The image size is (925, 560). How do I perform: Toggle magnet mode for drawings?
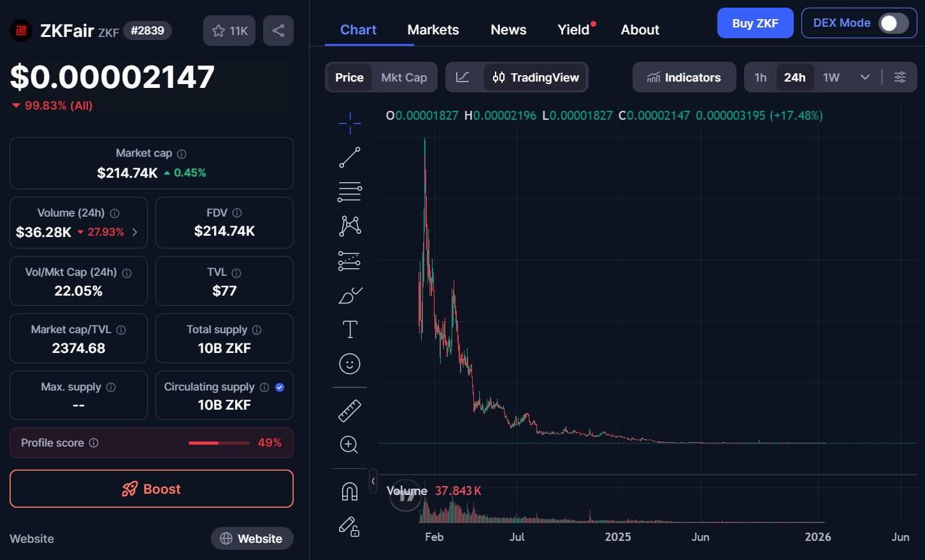(x=350, y=491)
